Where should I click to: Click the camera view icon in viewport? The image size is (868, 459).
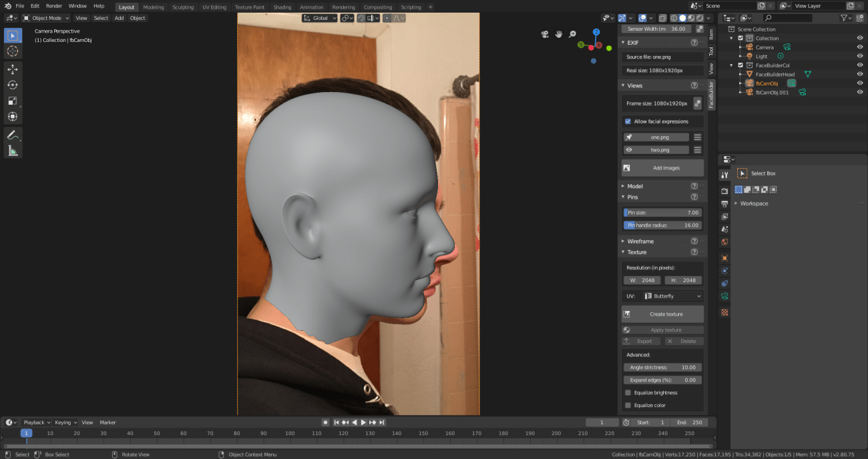(x=545, y=34)
